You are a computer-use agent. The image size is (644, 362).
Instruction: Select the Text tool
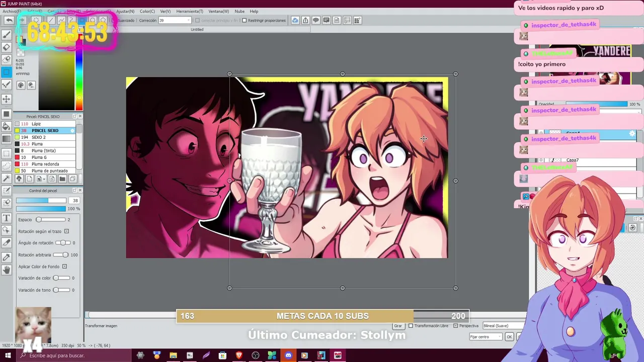tap(7, 218)
